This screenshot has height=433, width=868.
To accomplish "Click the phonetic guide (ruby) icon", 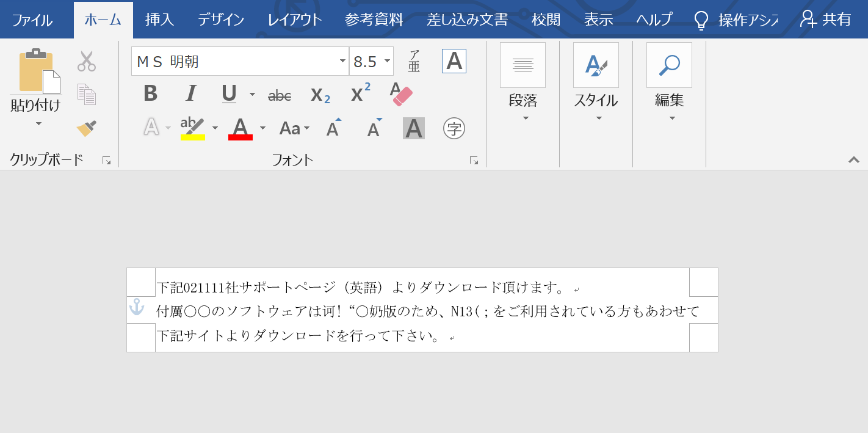I will click(x=414, y=61).
